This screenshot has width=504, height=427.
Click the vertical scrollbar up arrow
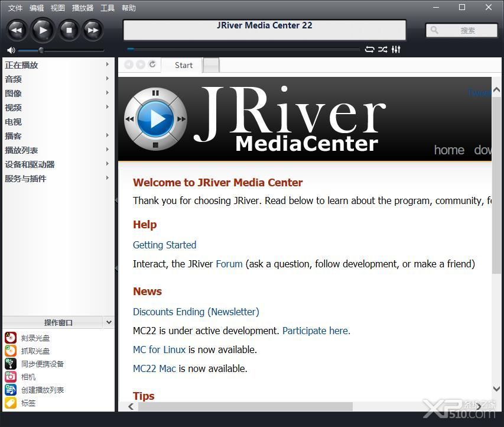click(496, 89)
